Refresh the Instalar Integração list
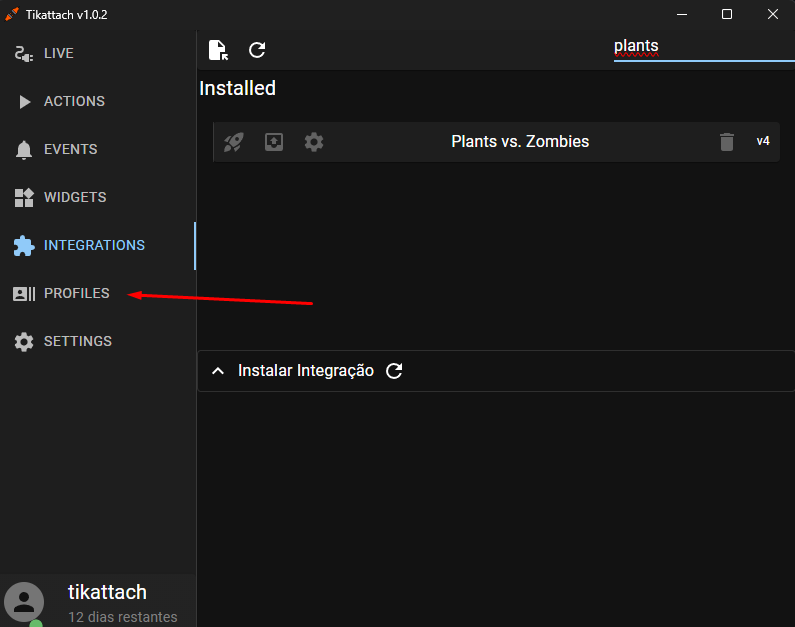 tap(394, 371)
